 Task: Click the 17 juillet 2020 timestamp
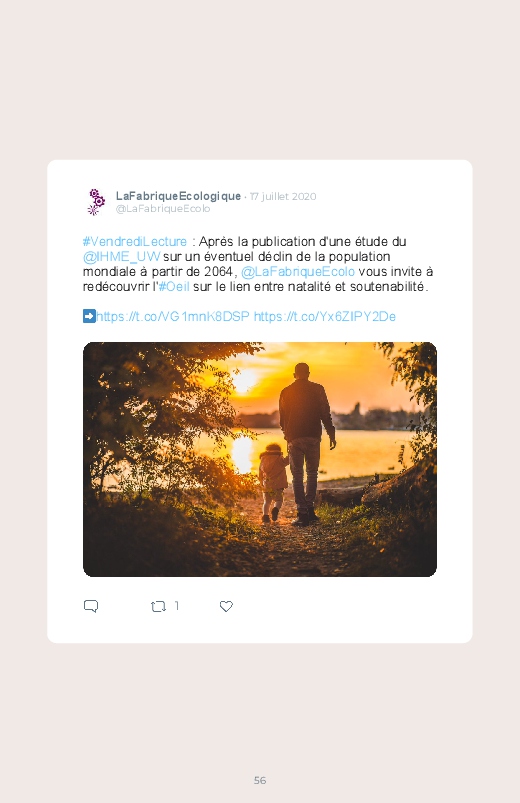pyautogui.click(x=283, y=196)
